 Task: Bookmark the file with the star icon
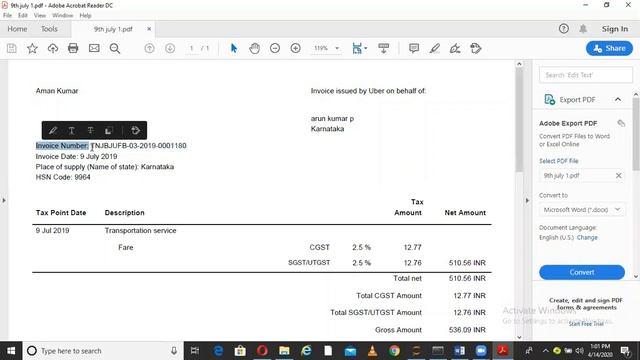click(x=32, y=49)
